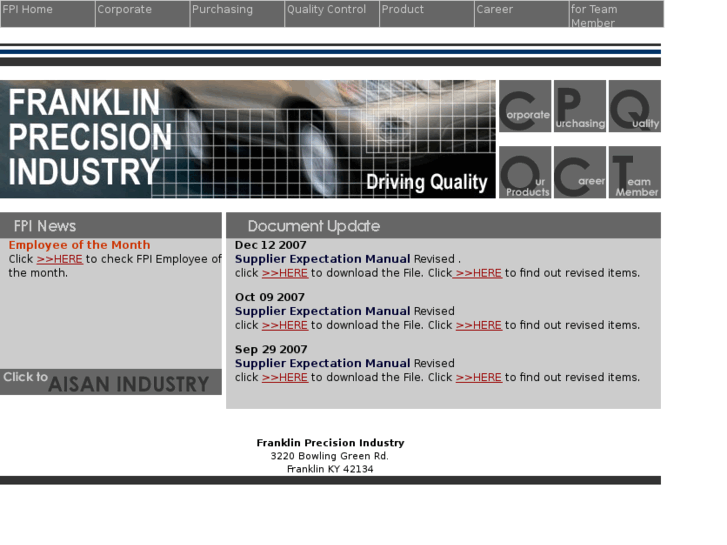The image size is (727, 545).
Task: Click the Employee of the Month heading
Action: click(79, 245)
